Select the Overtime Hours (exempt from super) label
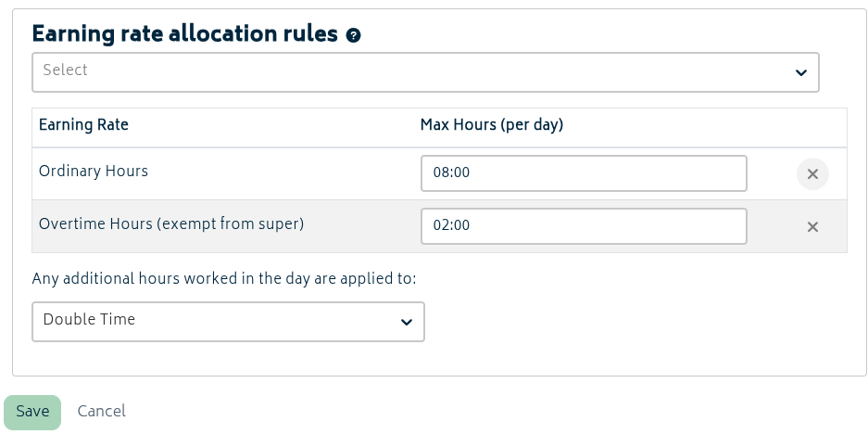The width and height of the screenshot is (868, 434). [x=171, y=224]
